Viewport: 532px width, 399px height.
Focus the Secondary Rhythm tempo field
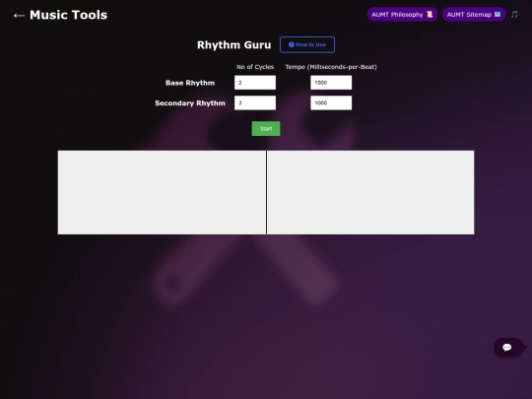331,102
